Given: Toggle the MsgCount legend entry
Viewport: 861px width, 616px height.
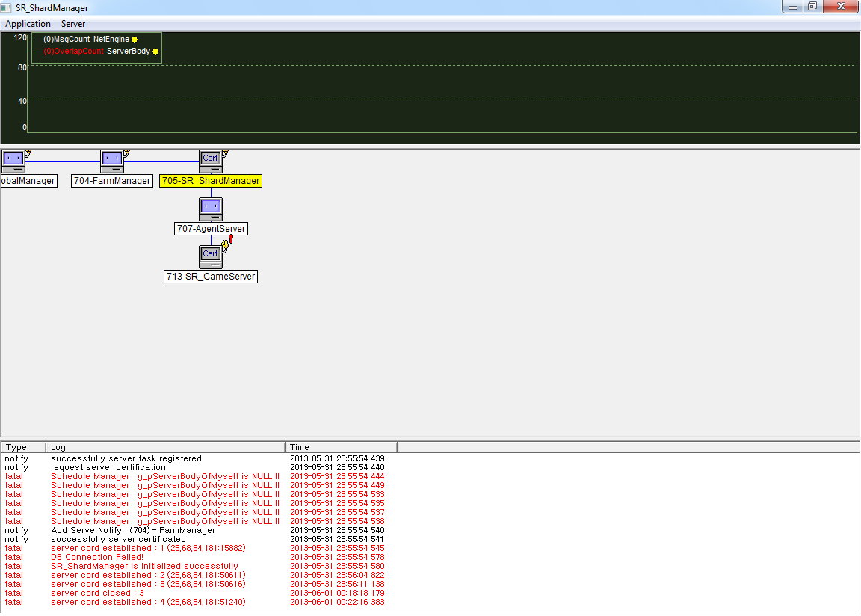Looking at the screenshot, I should (67, 39).
